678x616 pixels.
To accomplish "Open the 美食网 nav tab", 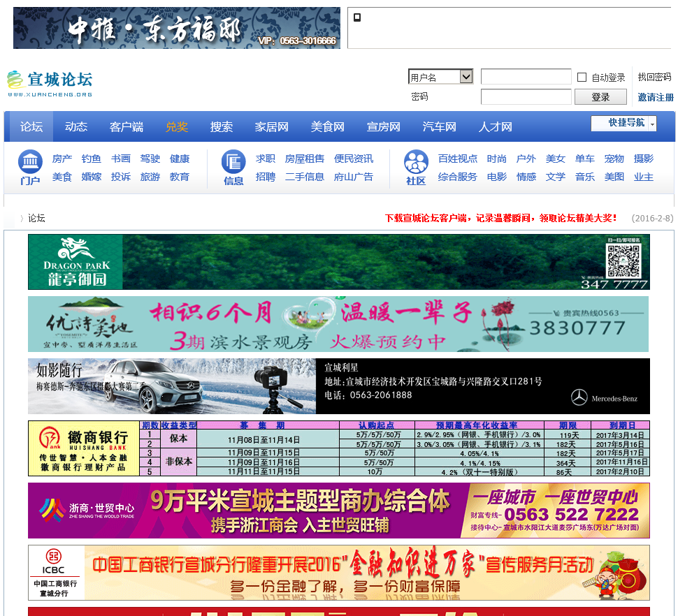I will pyautogui.click(x=327, y=126).
